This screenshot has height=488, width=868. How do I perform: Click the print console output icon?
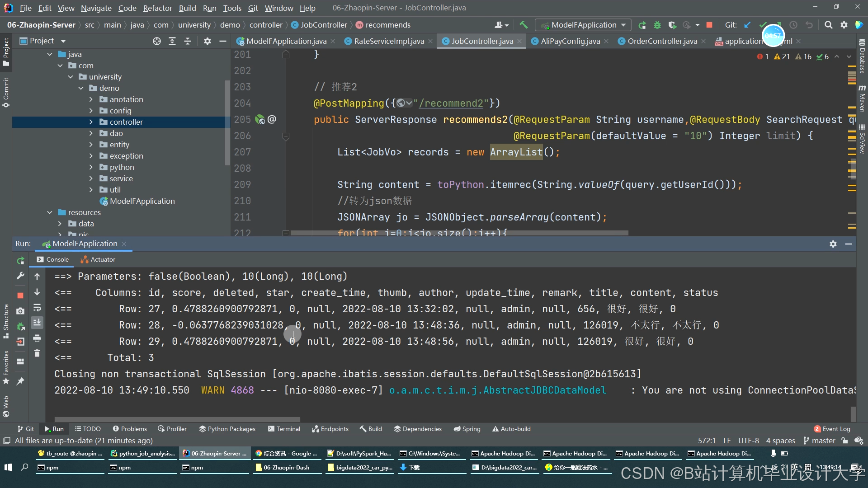pos(37,338)
